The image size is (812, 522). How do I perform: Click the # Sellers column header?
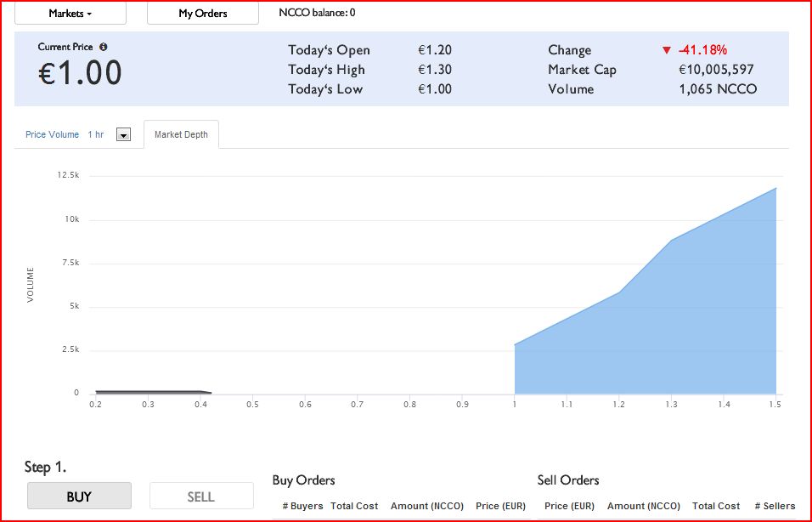pyautogui.click(x=775, y=506)
